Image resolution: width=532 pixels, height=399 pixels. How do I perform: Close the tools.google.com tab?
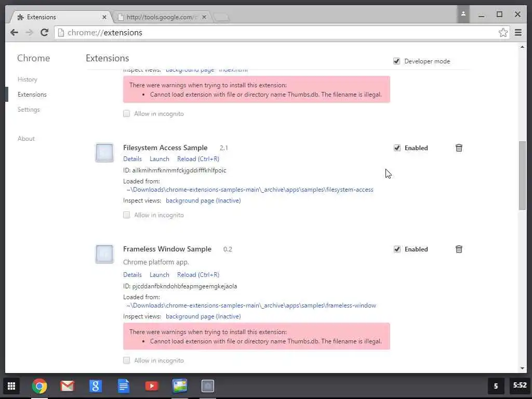coord(204,17)
